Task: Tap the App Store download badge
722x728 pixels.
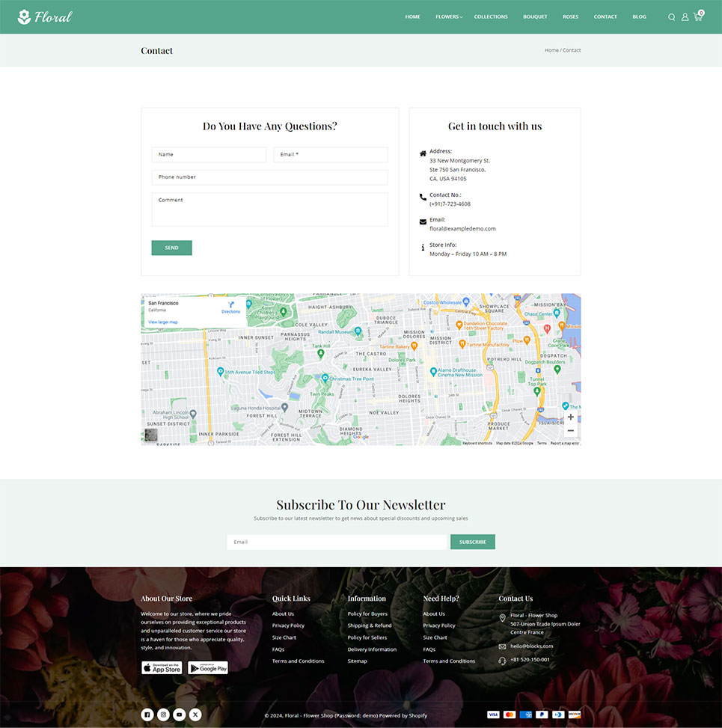Action: click(x=162, y=667)
